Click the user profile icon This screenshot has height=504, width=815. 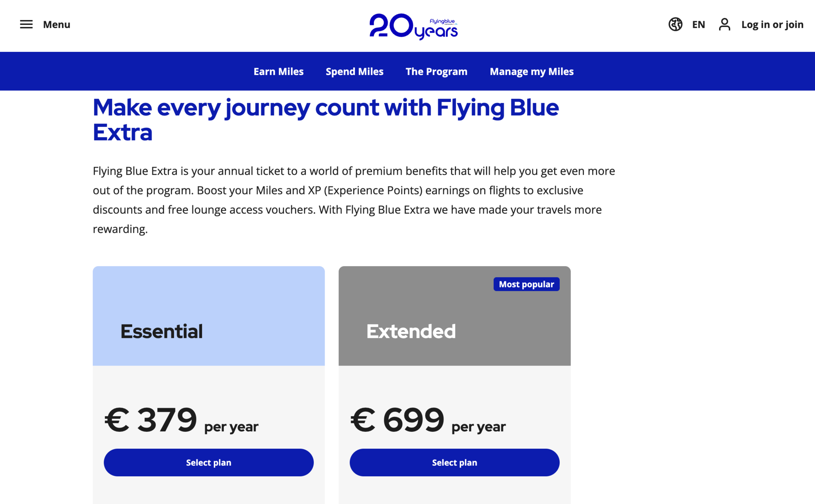tap(724, 24)
